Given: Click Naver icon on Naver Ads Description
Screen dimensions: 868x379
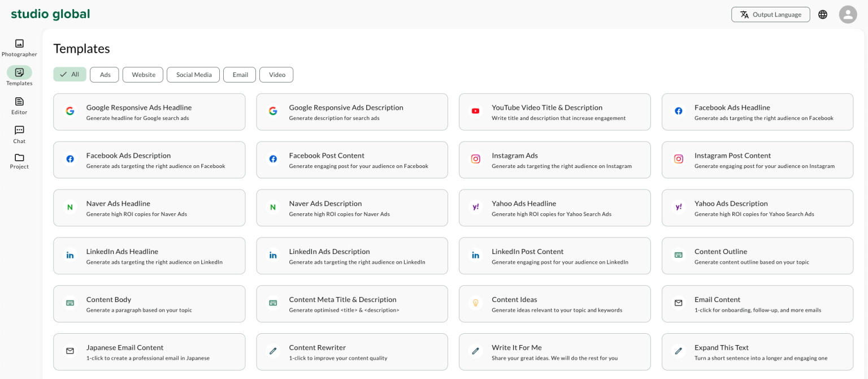Looking at the screenshot, I should click(273, 208).
